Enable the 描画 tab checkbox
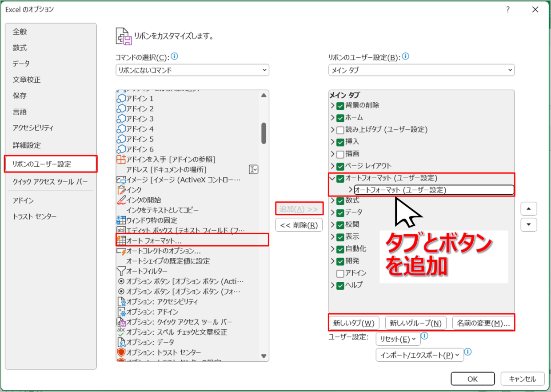This screenshot has height=392, width=551. (340, 154)
